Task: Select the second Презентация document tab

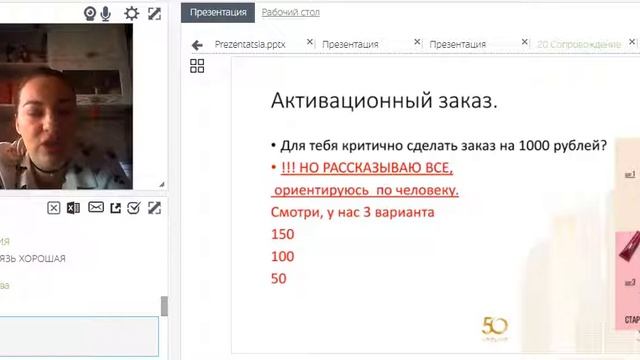Action: (x=458, y=44)
